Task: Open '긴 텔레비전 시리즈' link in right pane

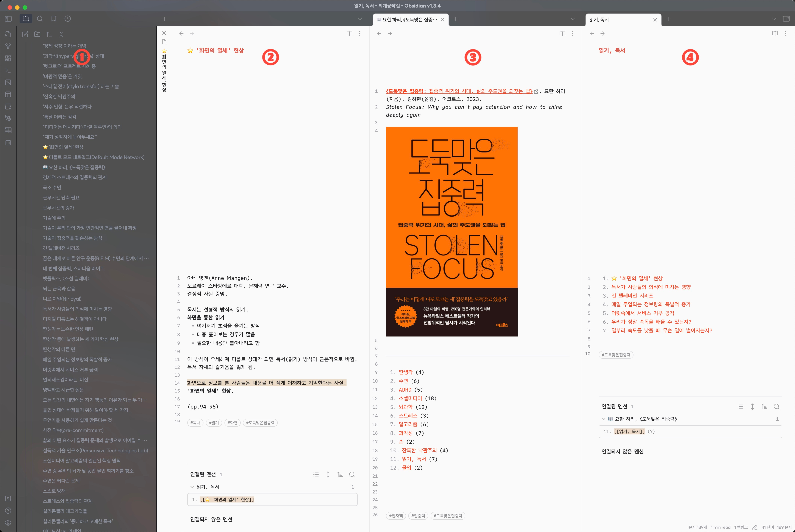Action: pos(632,296)
